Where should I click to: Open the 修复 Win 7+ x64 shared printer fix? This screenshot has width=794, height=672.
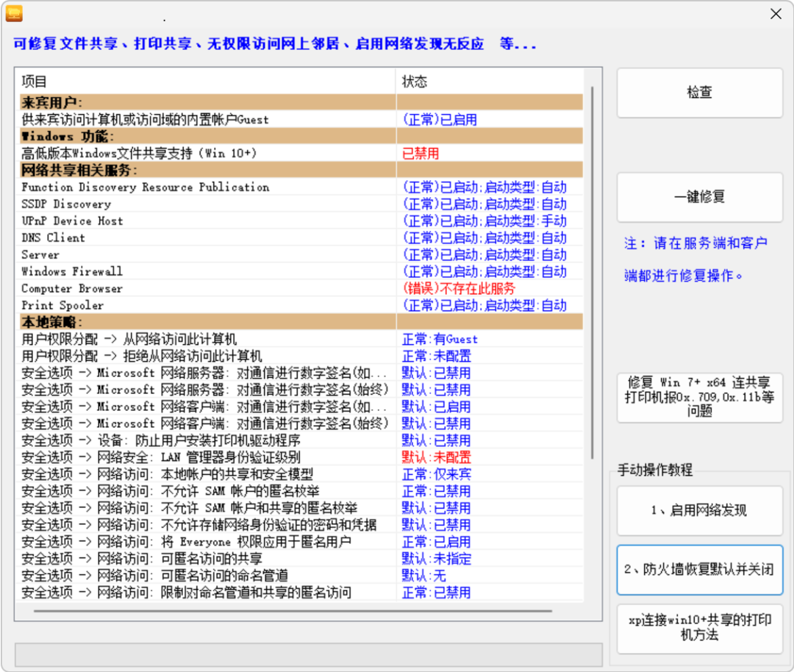click(699, 398)
